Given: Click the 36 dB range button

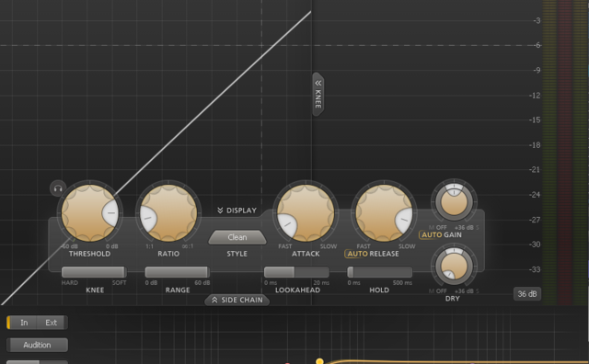Looking at the screenshot, I should tap(527, 294).
